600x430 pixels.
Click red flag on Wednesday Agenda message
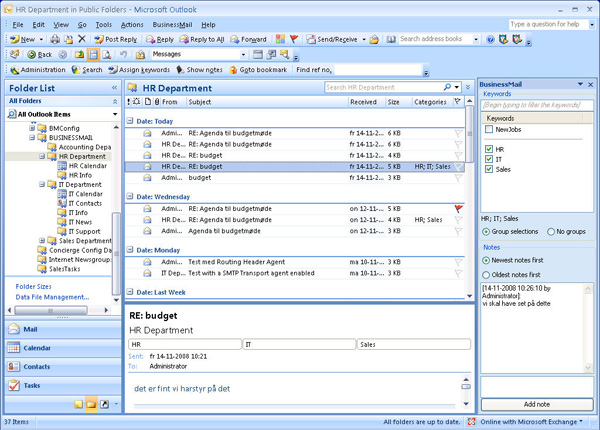click(x=458, y=208)
